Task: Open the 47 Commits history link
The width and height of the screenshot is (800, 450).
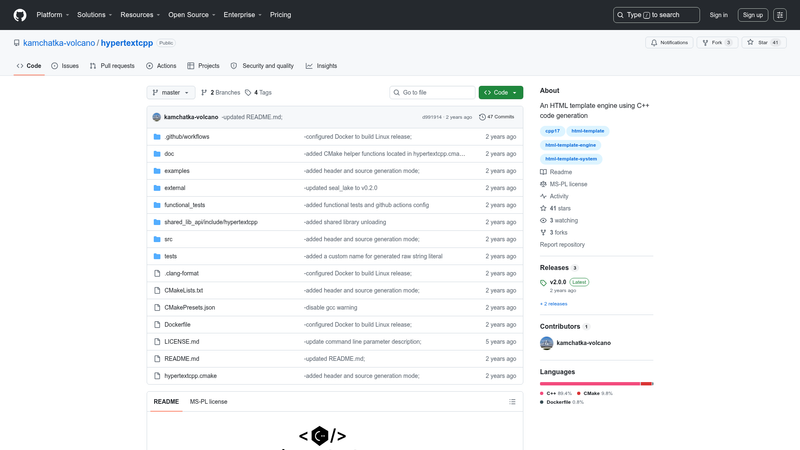Action: [496, 117]
